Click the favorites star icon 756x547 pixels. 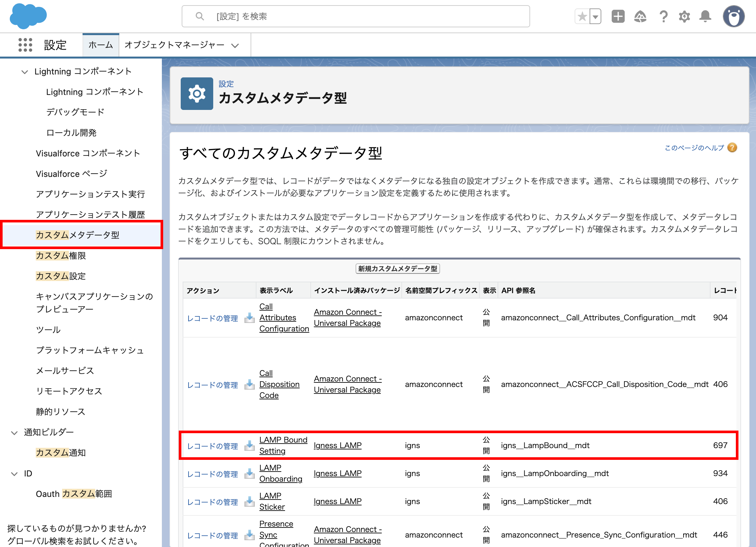[582, 16]
